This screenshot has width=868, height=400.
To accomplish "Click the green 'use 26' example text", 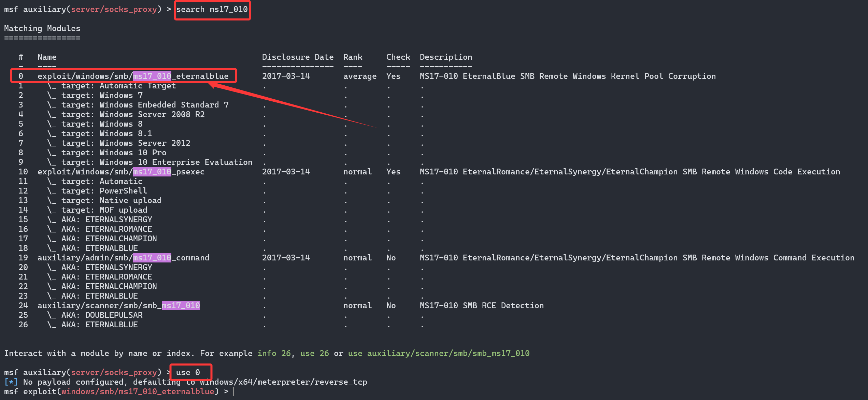I will click(x=314, y=353).
